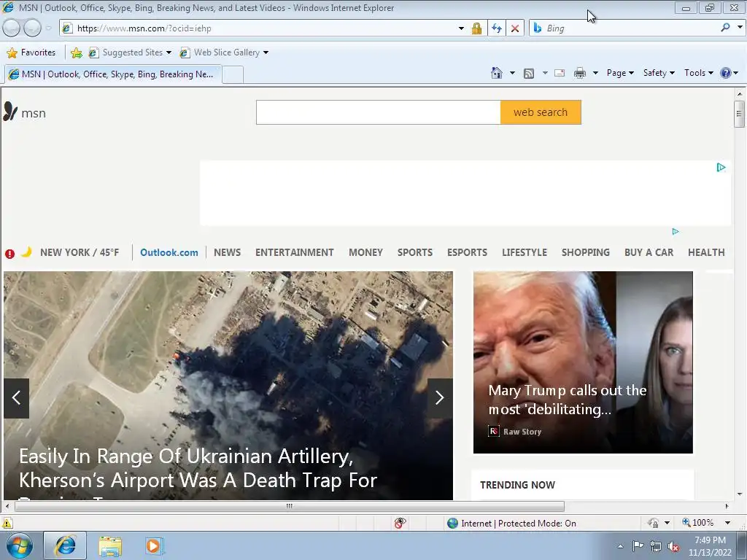Open the SPORTS section
747x560 pixels.
(x=415, y=252)
